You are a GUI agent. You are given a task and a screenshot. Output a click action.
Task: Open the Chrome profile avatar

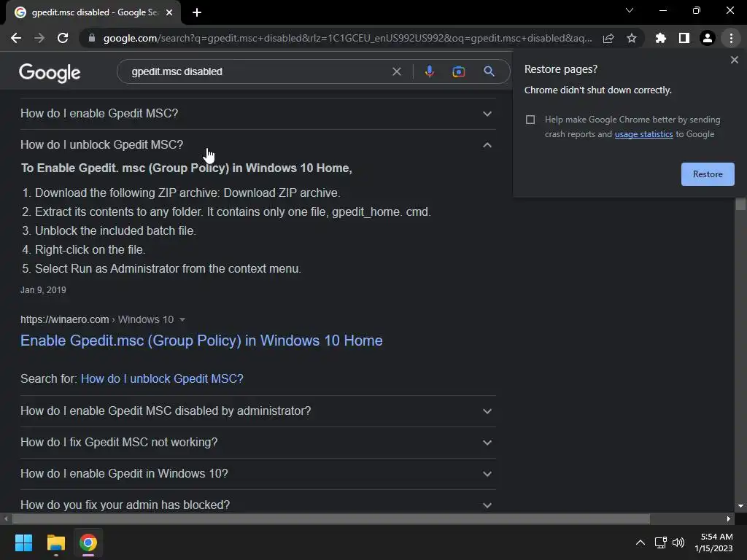pyautogui.click(x=708, y=38)
